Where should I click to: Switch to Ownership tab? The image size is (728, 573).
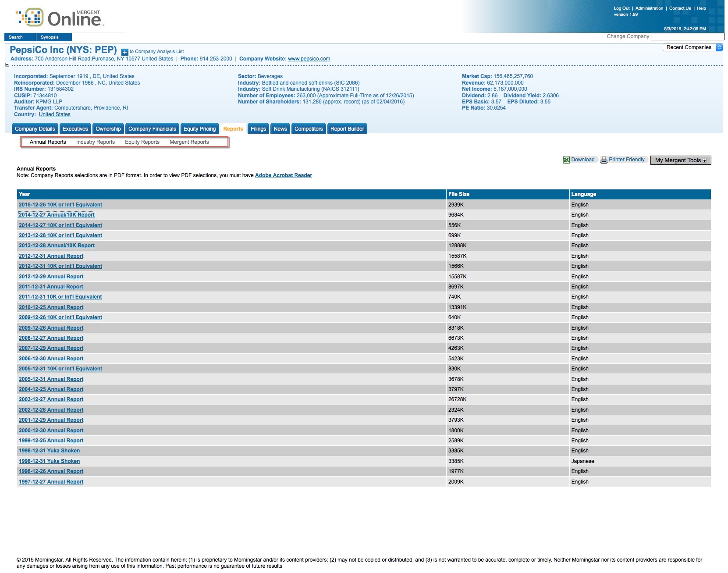(108, 129)
